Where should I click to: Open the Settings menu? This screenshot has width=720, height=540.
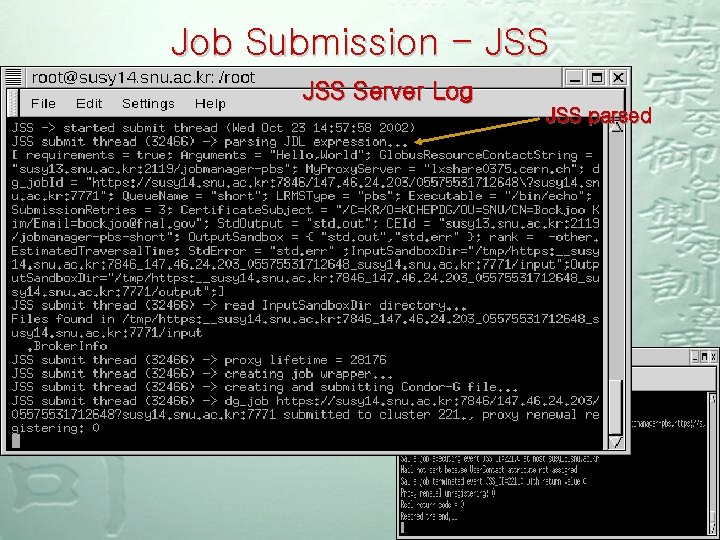[148, 104]
